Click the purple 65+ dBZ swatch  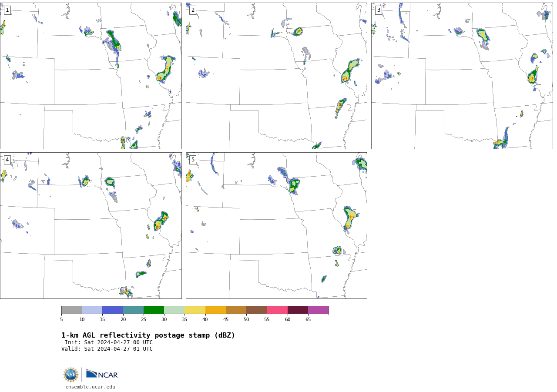319,310
